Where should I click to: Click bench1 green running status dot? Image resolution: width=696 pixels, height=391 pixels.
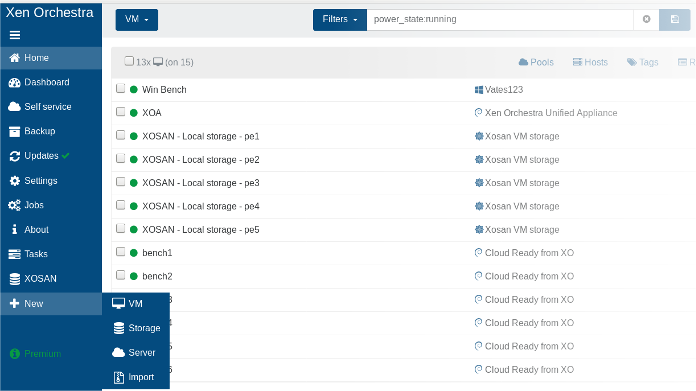[134, 253]
